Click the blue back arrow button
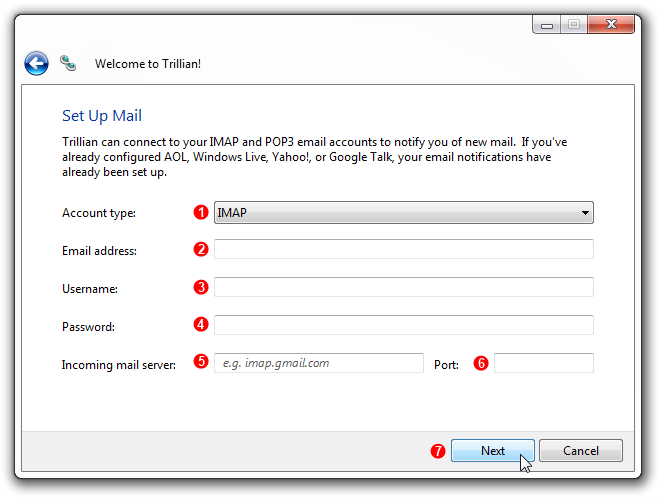The height and width of the screenshot is (497, 660). (36, 64)
